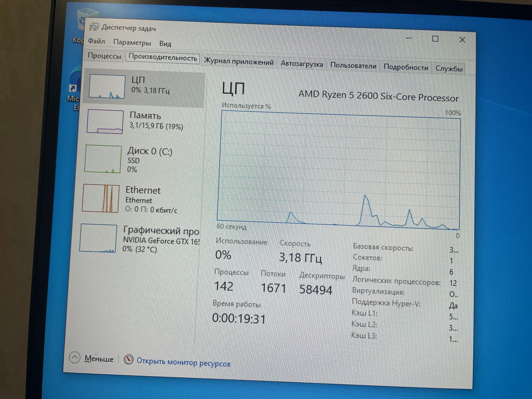Select the Графический процессор graph thumbnail
Screen dimensions: 532x399
(98, 238)
